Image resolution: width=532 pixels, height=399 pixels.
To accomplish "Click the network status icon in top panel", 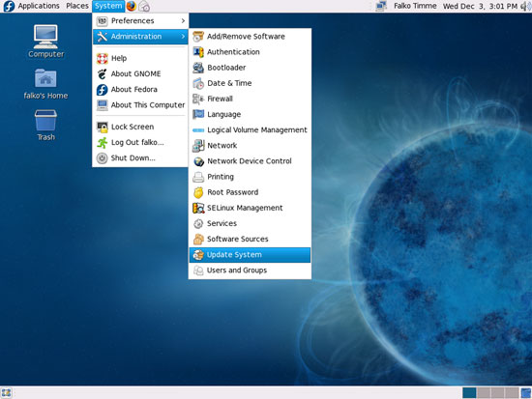I will point(381,6).
